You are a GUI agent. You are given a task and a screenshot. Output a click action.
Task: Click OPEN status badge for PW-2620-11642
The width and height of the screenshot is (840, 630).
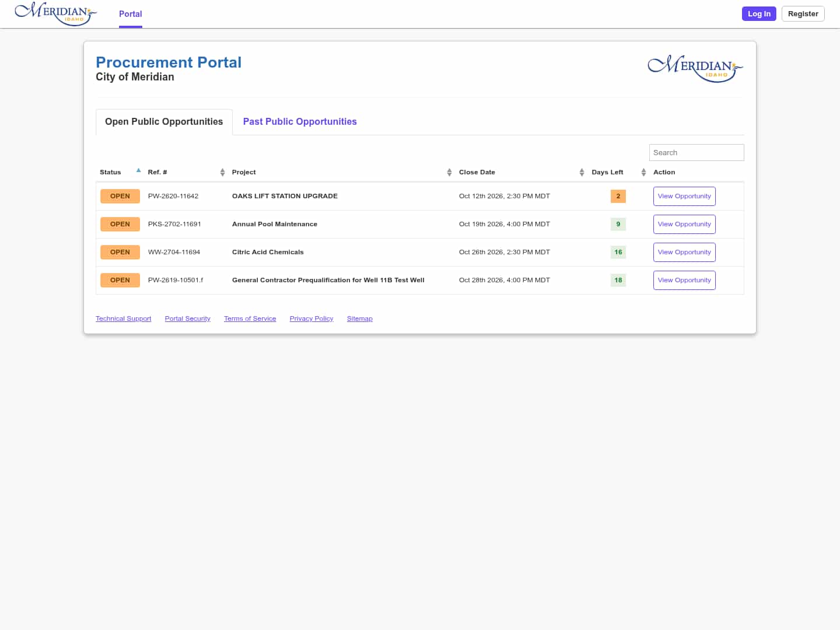pyautogui.click(x=120, y=196)
